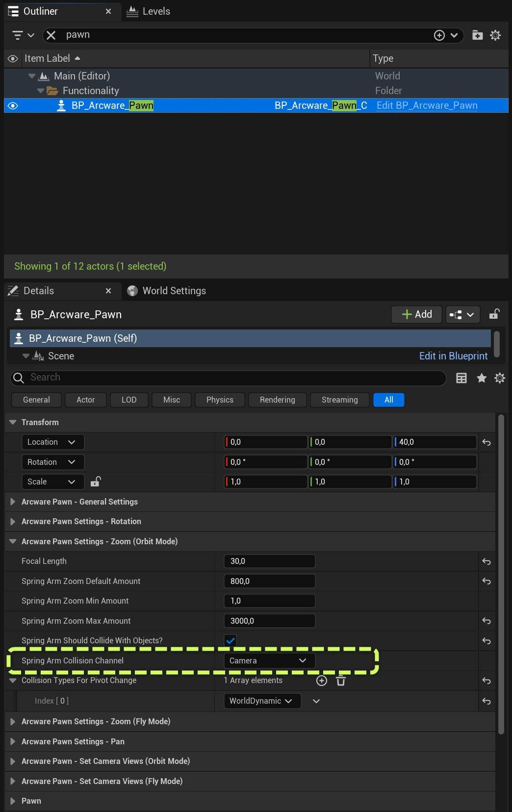Toggle the Scale lock ratio icon
The height and width of the screenshot is (812, 512).
tap(96, 482)
